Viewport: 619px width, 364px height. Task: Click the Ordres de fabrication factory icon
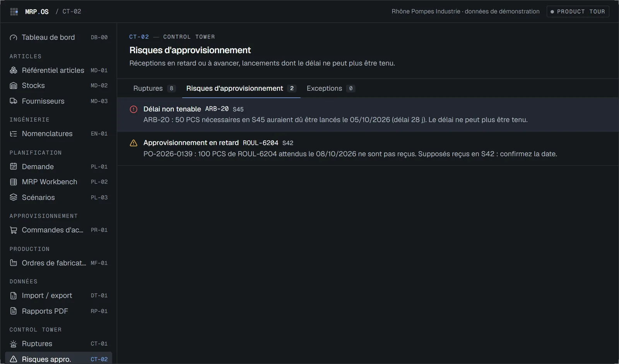click(14, 263)
